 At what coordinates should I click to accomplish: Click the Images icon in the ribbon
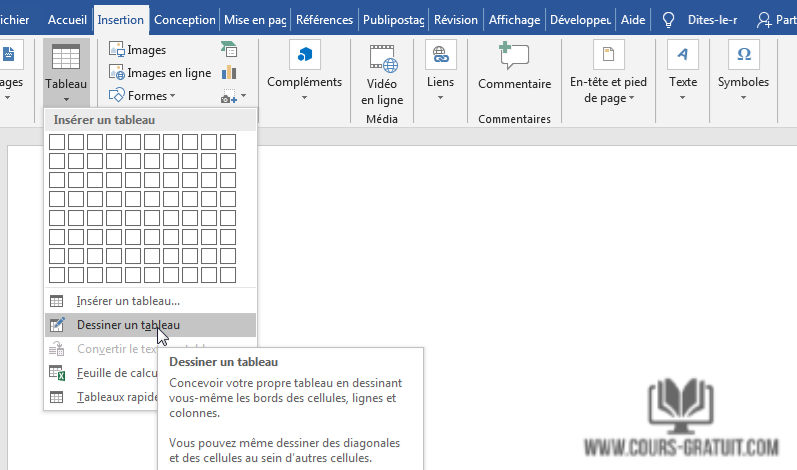[117, 50]
